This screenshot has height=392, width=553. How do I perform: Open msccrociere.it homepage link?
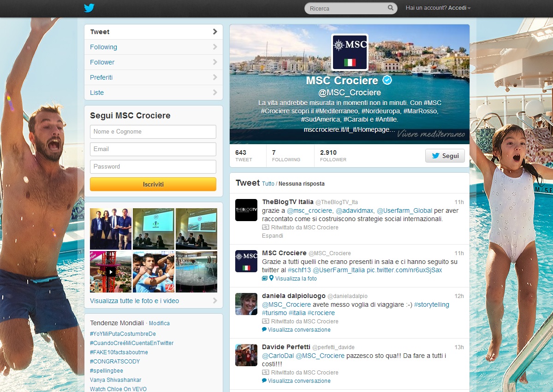pyautogui.click(x=349, y=129)
